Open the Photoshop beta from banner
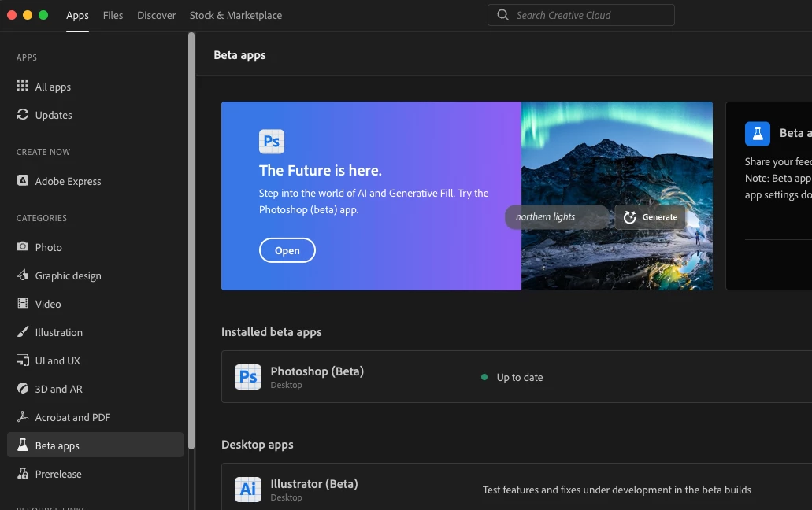This screenshot has height=510, width=812. pyautogui.click(x=287, y=250)
